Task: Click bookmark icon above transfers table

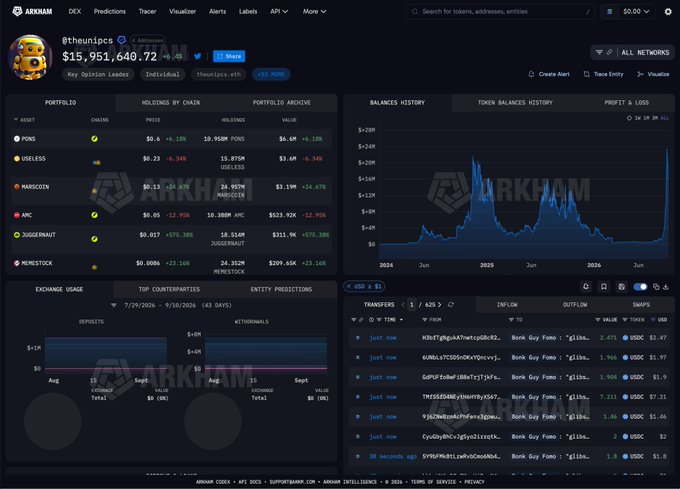Action: pos(603,287)
